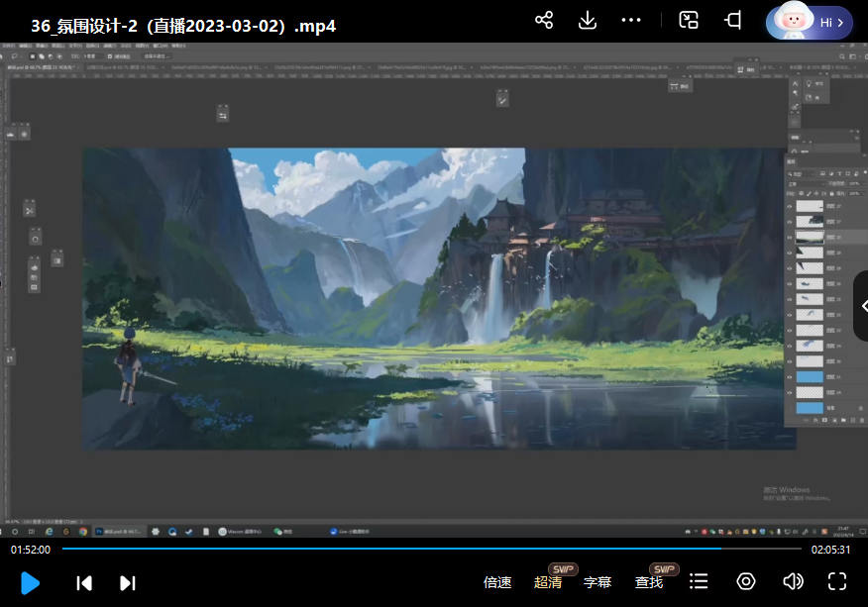This screenshot has height=607, width=868.
Task: Toggle the volume speaker icon
Action: 793,581
